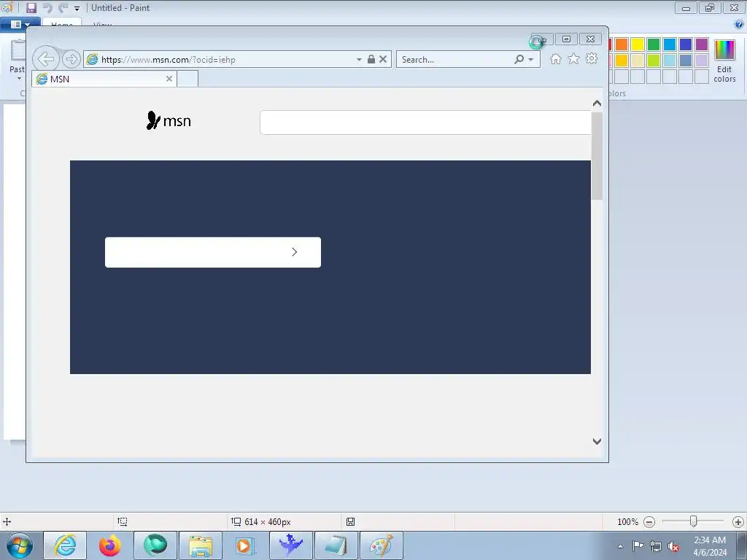
Task: Open Windows Media Player from the taskbar
Action: [246, 545]
